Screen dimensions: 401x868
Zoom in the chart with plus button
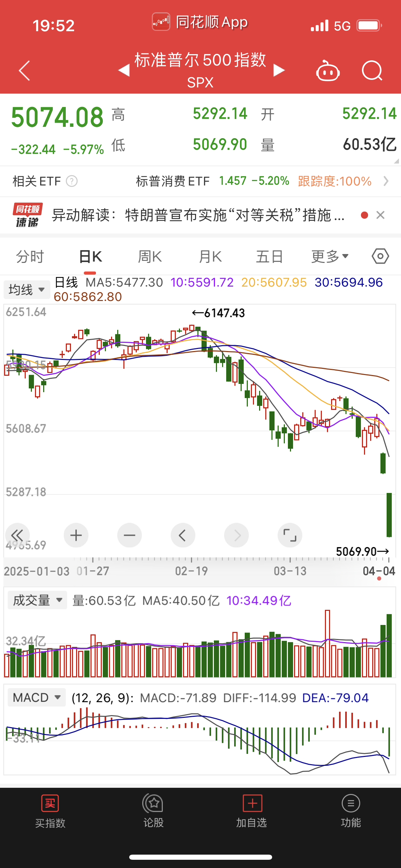(x=76, y=535)
